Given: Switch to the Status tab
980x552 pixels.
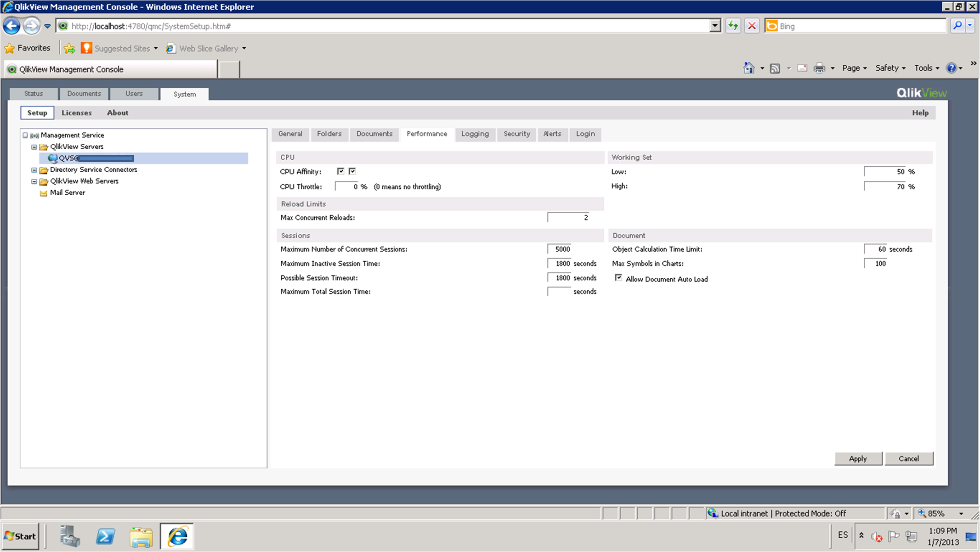Looking at the screenshot, I should coord(34,94).
